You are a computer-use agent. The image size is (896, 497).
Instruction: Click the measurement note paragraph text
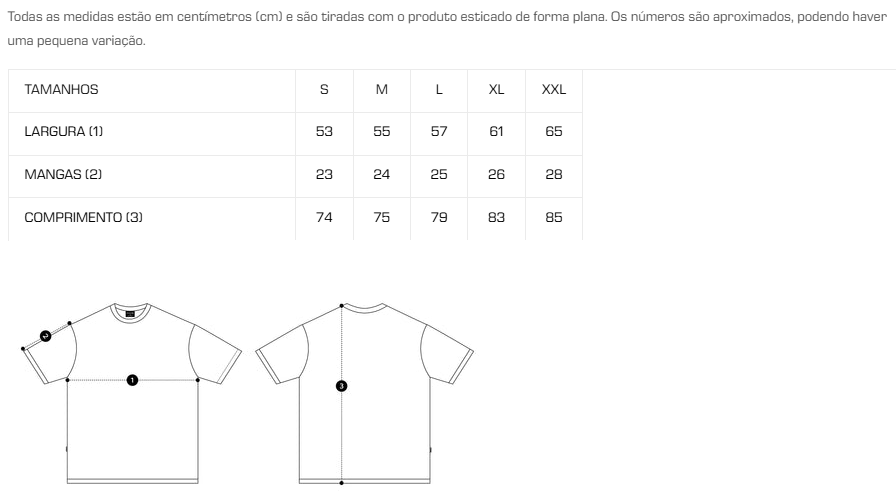447,29
